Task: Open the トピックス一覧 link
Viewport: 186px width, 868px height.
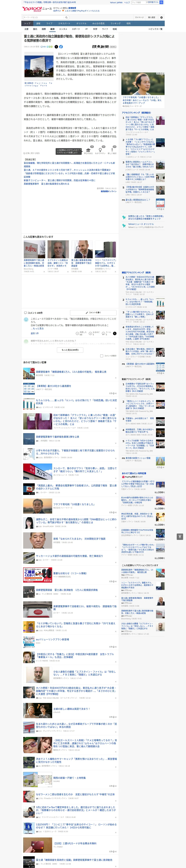Action: pyautogui.click(x=155, y=29)
